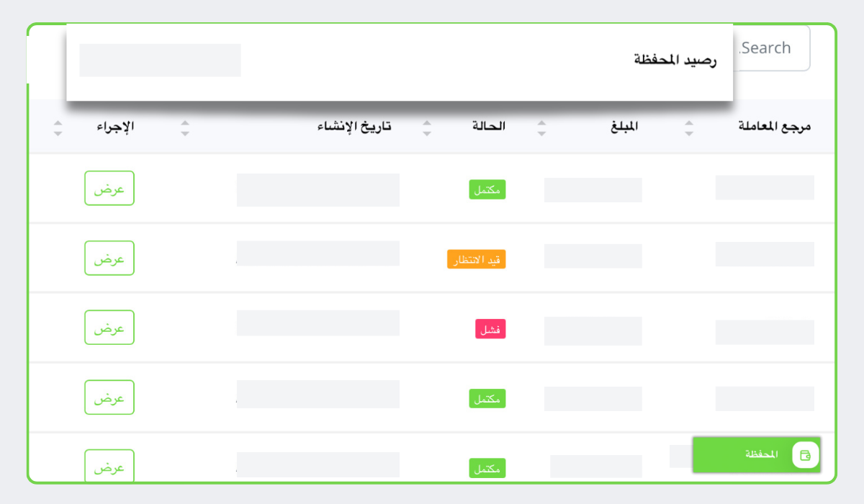Click the رصيد المحفظة wallet balance label

click(x=675, y=60)
